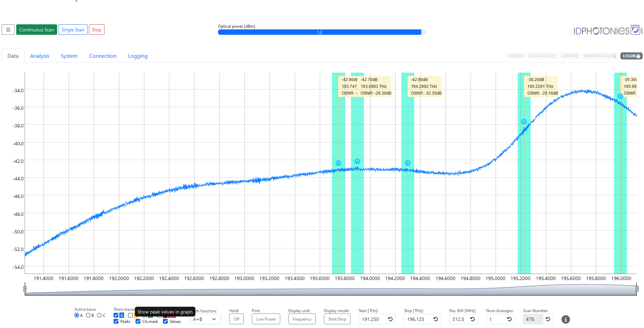Screen dimensions: 644x328
Task: Expand the Math function A+B dropdown
Action: tap(205, 319)
